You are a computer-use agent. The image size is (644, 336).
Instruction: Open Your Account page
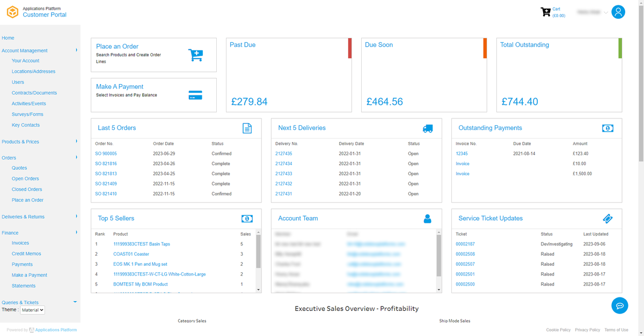pyautogui.click(x=25, y=61)
